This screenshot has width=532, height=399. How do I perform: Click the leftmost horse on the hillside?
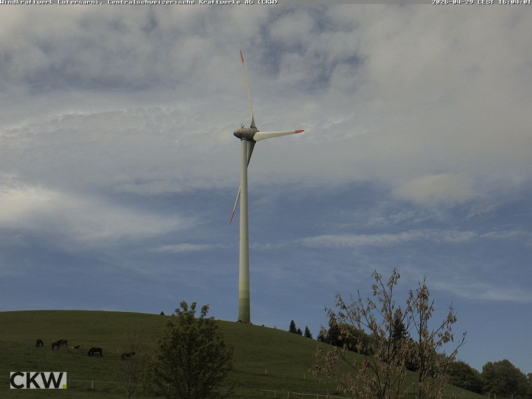[x=39, y=343]
